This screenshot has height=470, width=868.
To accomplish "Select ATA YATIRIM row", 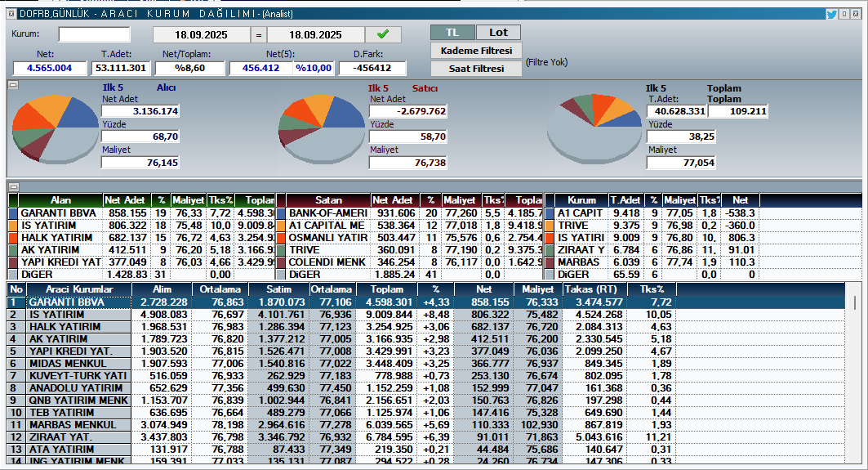I will [x=425, y=449].
